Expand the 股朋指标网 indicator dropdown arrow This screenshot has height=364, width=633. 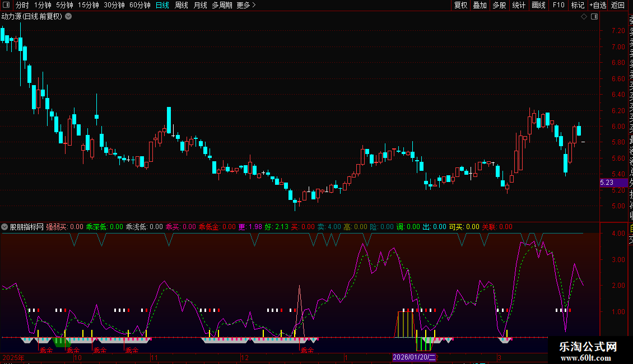tap(5, 227)
